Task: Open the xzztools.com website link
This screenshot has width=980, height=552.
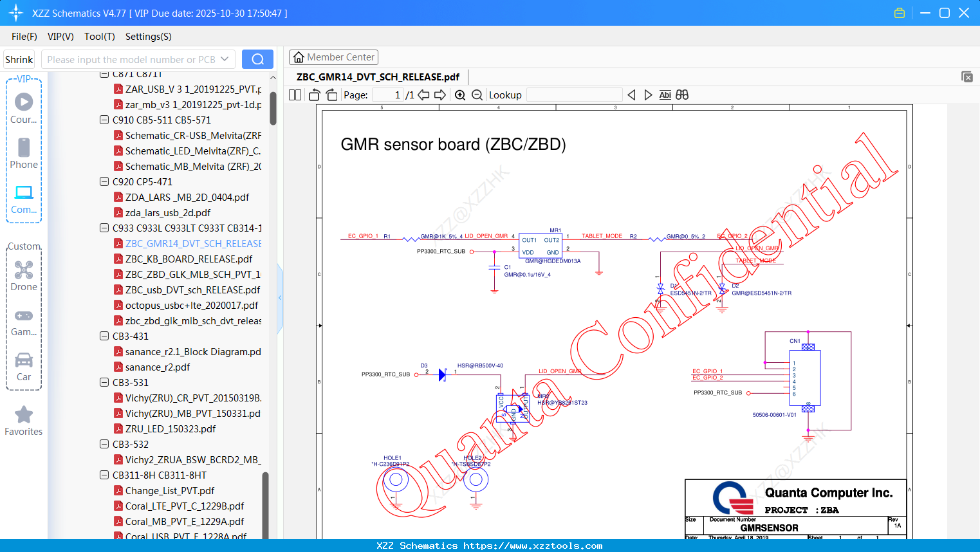Action: coord(533,546)
